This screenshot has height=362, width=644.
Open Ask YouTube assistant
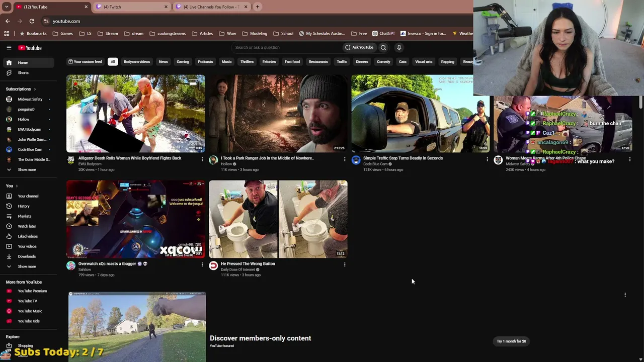click(x=359, y=47)
